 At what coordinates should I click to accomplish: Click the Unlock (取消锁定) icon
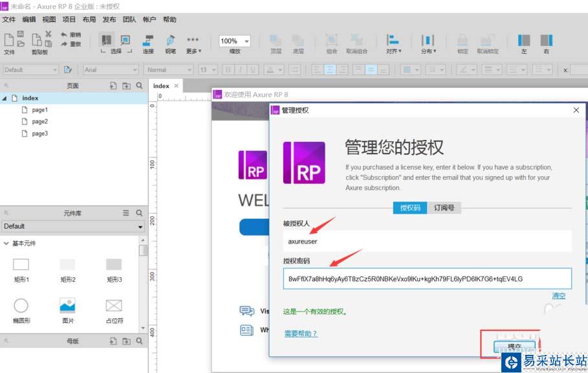click(x=488, y=40)
